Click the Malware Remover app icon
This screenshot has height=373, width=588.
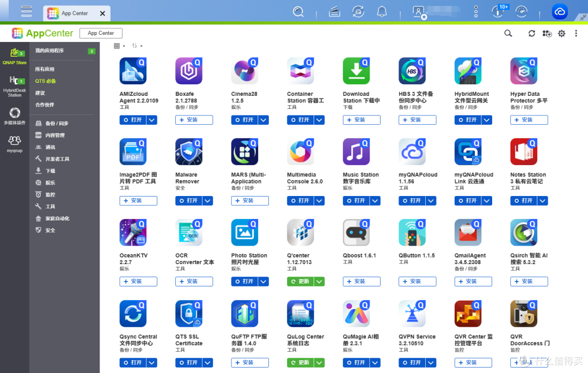[188, 152]
